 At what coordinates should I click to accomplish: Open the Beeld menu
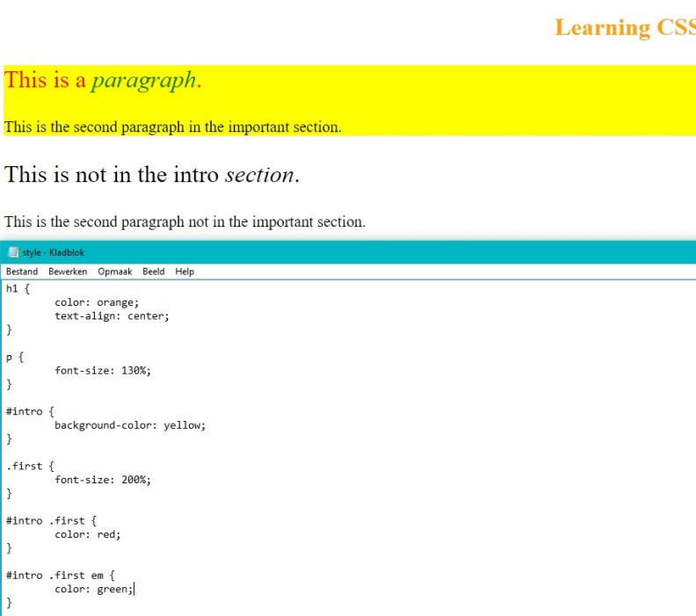(x=154, y=272)
